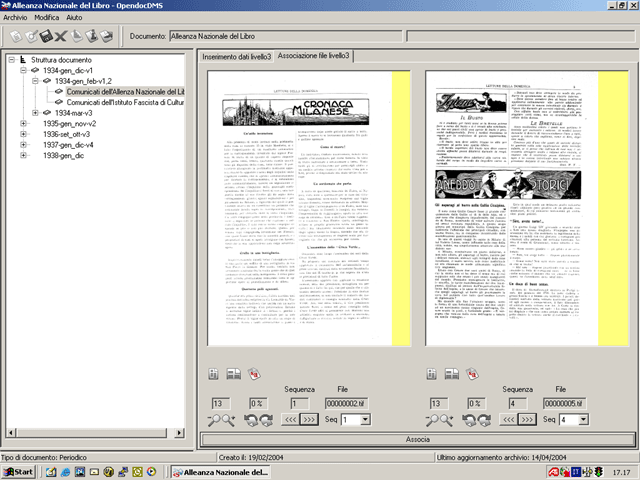Open the left Seq dropdown showing 1
This screenshot has height=480, width=640.
point(365,419)
